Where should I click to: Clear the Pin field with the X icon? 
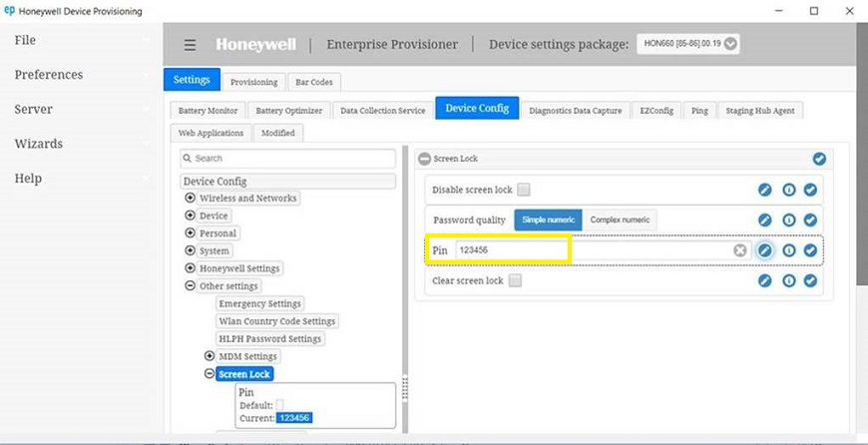coord(740,250)
